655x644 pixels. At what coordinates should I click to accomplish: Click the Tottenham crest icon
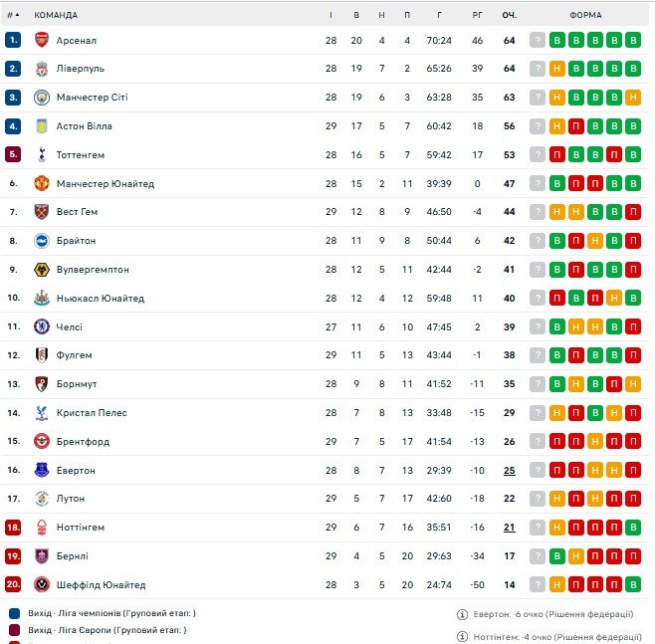point(41,154)
